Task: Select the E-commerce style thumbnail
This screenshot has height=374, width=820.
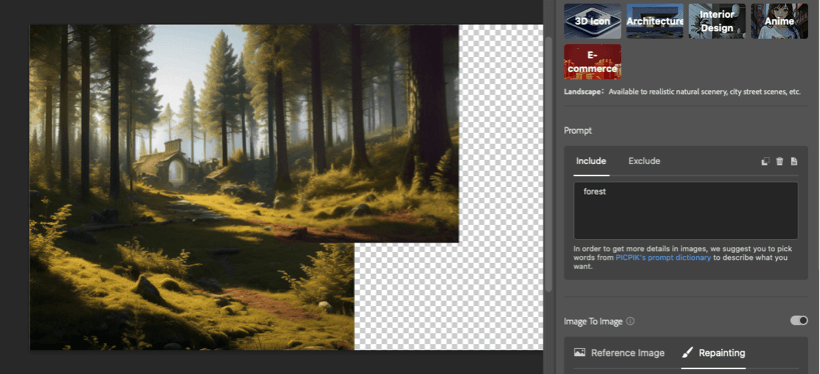Action: pyautogui.click(x=593, y=62)
